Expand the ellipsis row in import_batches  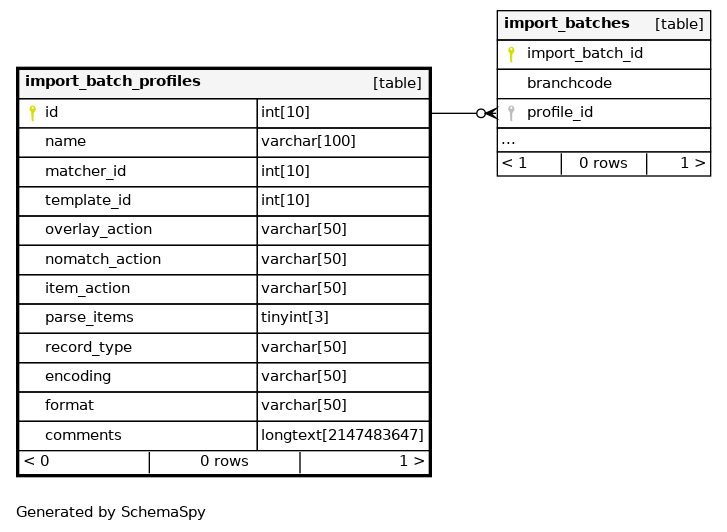(509, 141)
